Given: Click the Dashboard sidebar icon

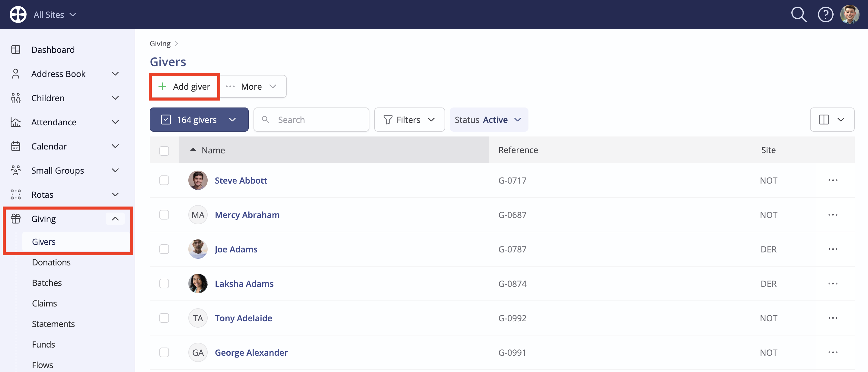Looking at the screenshot, I should 15,50.
